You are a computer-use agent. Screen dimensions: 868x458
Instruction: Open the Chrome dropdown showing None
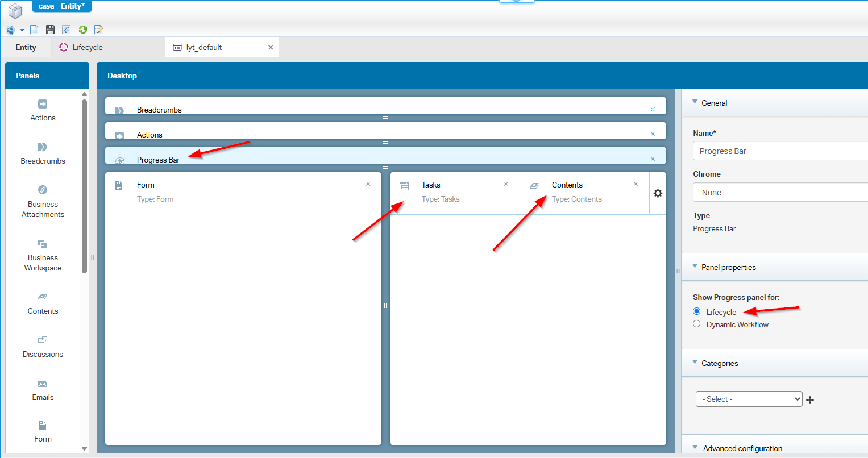(780, 193)
